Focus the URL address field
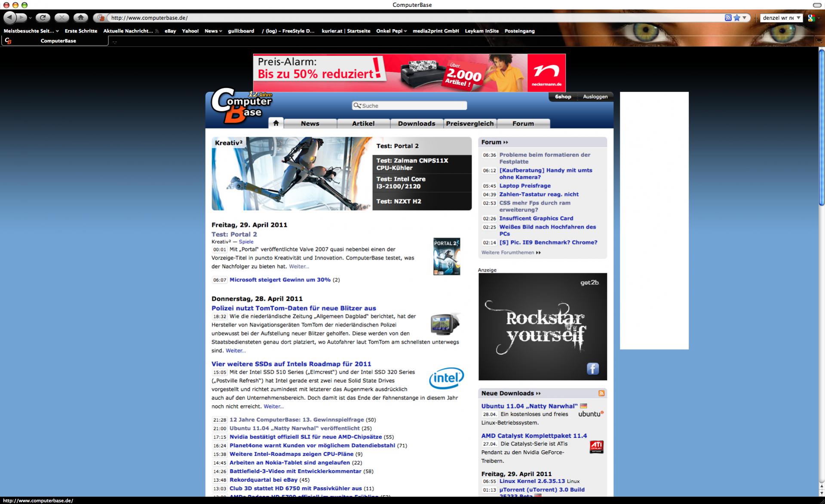This screenshot has height=504, width=825. tap(415, 18)
